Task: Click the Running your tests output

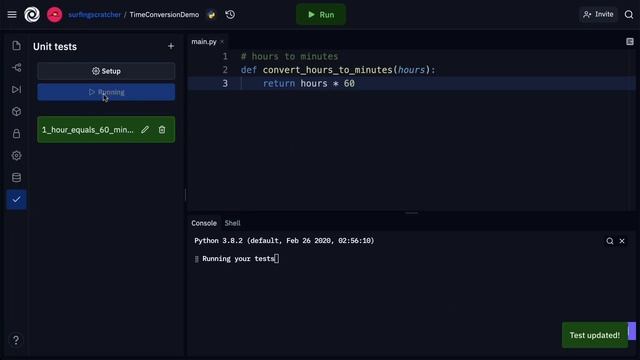Action: tap(238, 259)
